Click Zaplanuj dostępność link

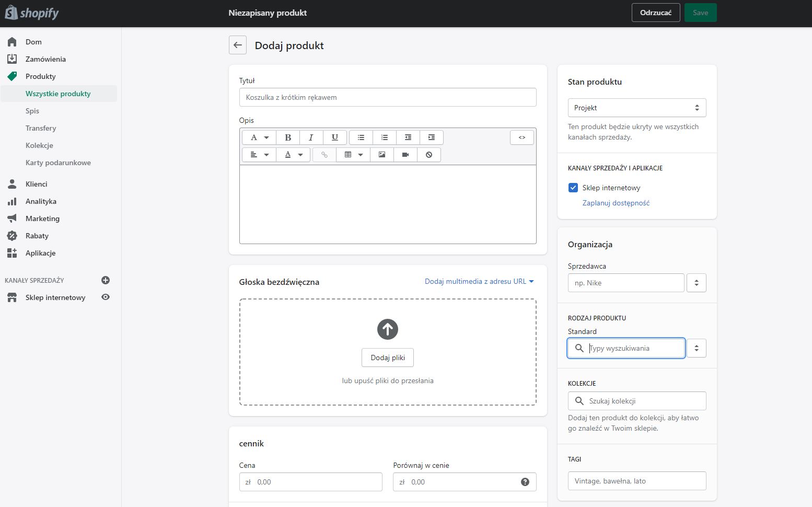coord(616,203)
